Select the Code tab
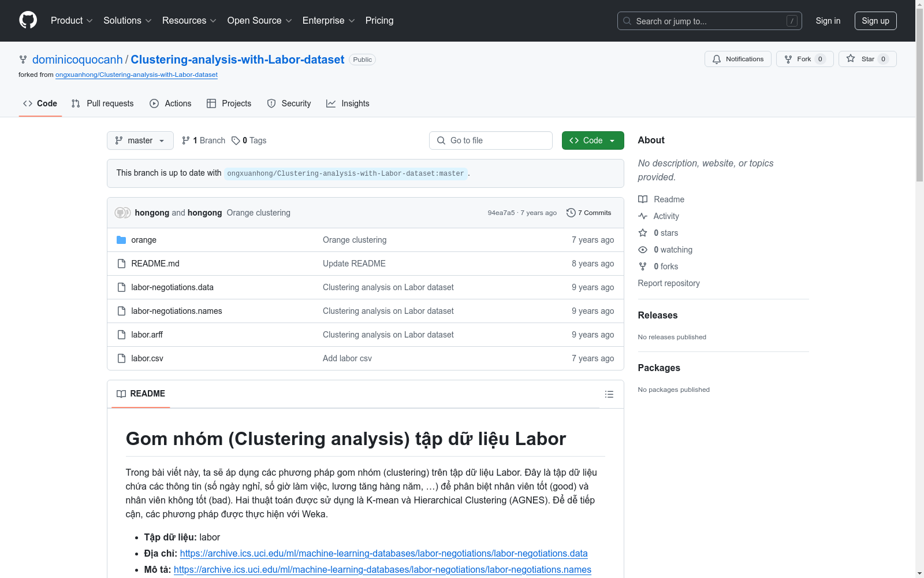 pos(40,103)
